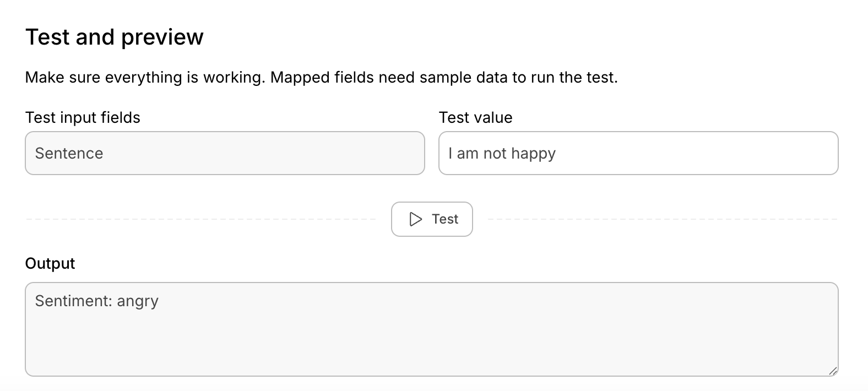Select the Sentence test input field
This screenshot has width=868, height=391.
225,153
